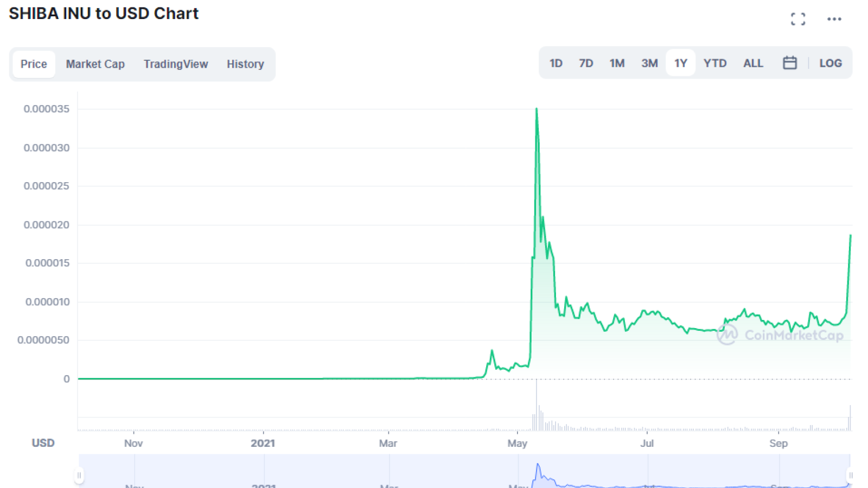868x488 pixels.
Task: Click the May price peak on chart
Action: coord(537,109)
